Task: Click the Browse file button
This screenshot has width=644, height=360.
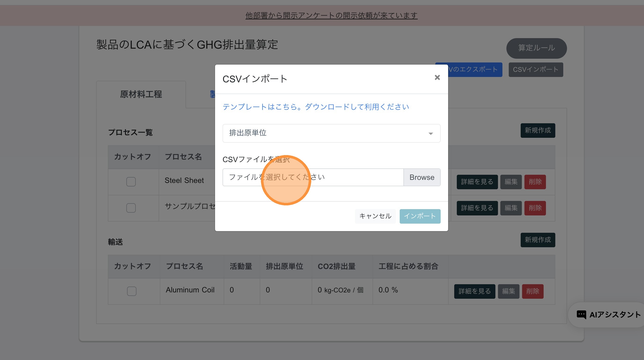Action: [422, 177]
